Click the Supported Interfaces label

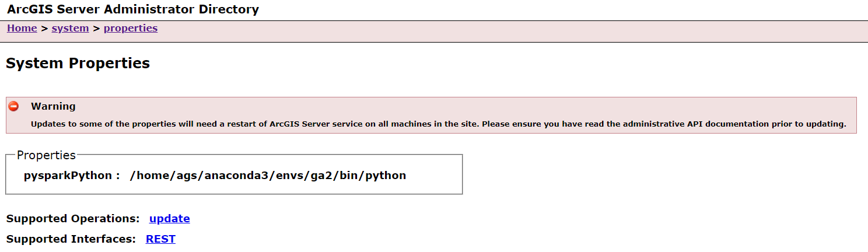click(71, 239)
